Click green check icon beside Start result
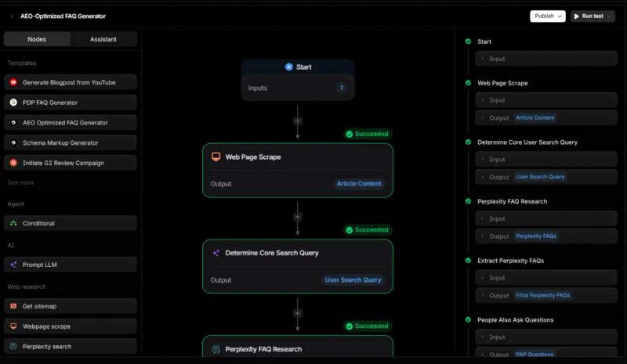627x364 pixels. (468, 41)
